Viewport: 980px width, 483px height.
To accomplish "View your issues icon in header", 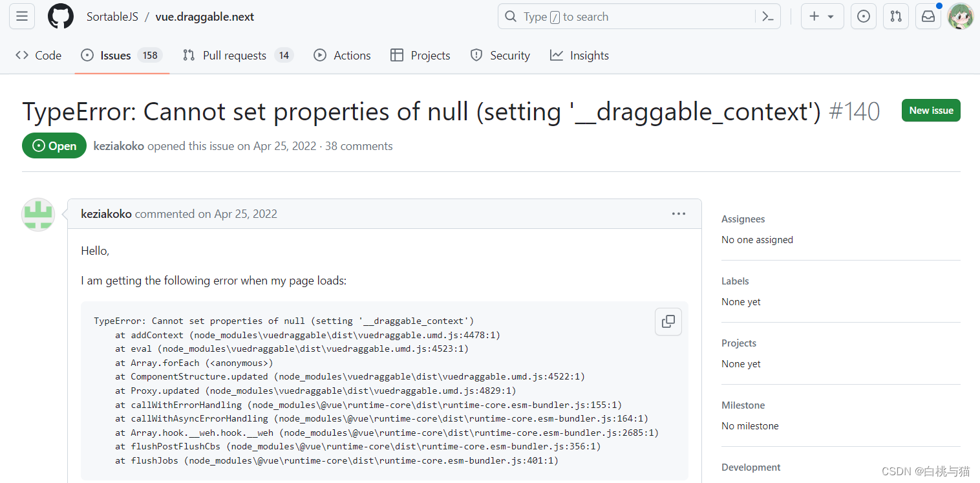I will (864, 17).
